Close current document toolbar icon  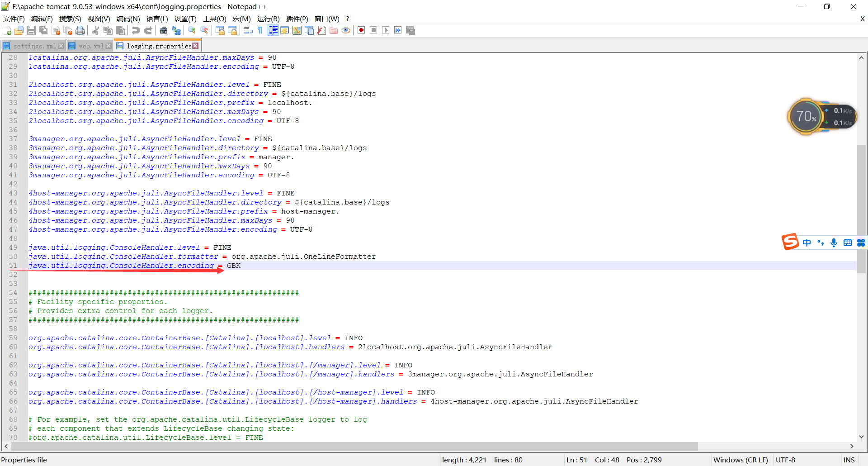pyautogui.click(x=56, y=30)
